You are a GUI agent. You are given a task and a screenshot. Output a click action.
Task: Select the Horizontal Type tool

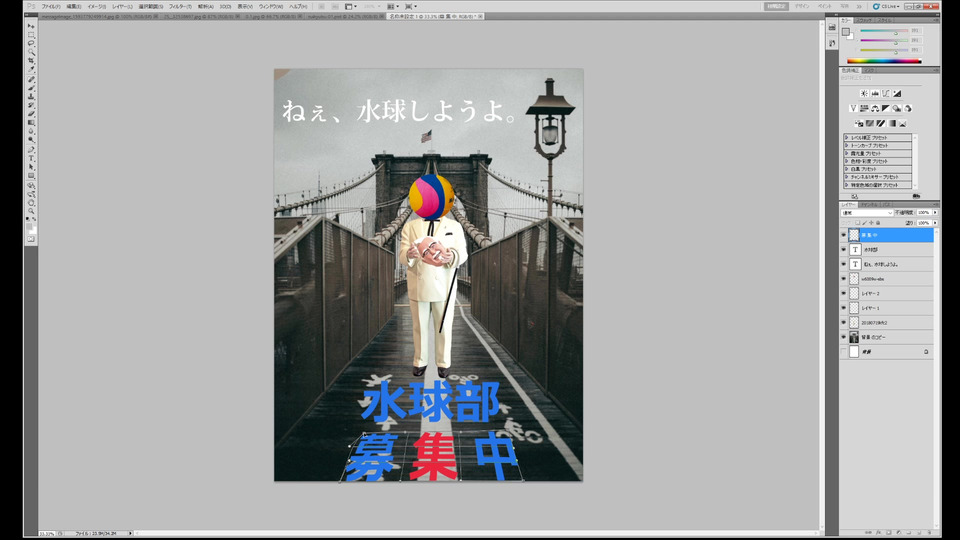tap(31, 158)
